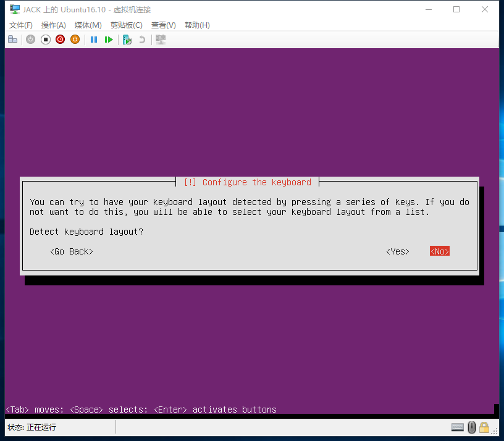Image resolution: width=504 pixels, height=441 pixels.
Task: Open the 帮助(H) menu
Action: [x=197, y=25]
